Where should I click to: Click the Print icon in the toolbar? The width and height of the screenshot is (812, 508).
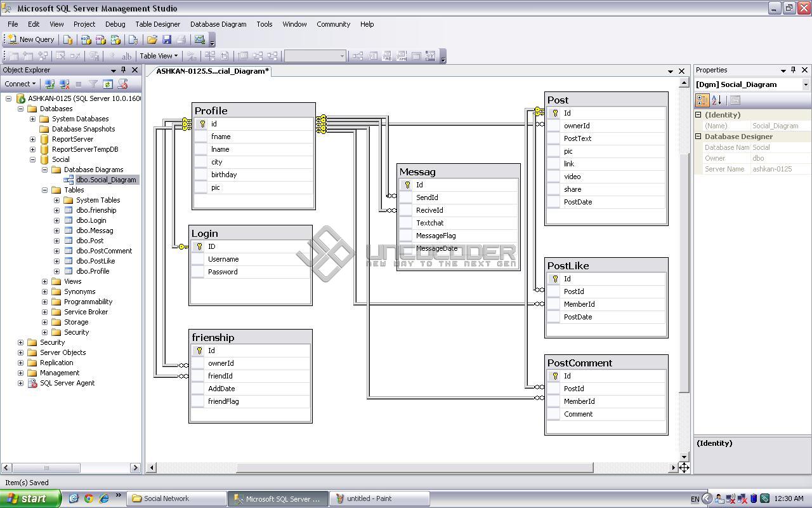[x=181, y=39]
